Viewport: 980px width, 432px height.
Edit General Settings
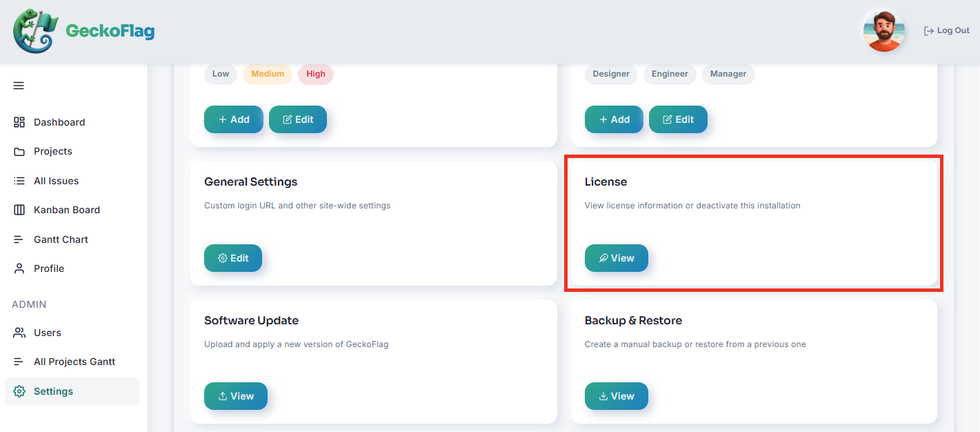pyautogui.click(x=233, y=258)
